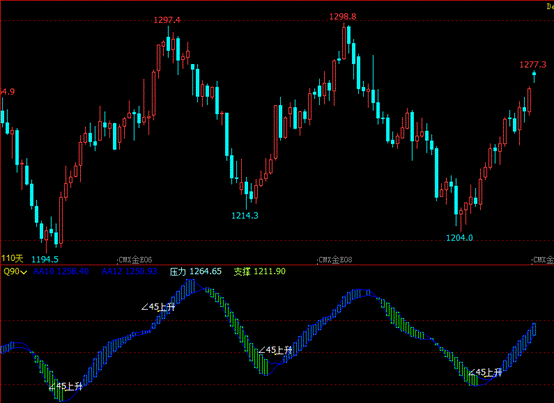Select the CMX金E06 contract marker

[x=135, y=260]
